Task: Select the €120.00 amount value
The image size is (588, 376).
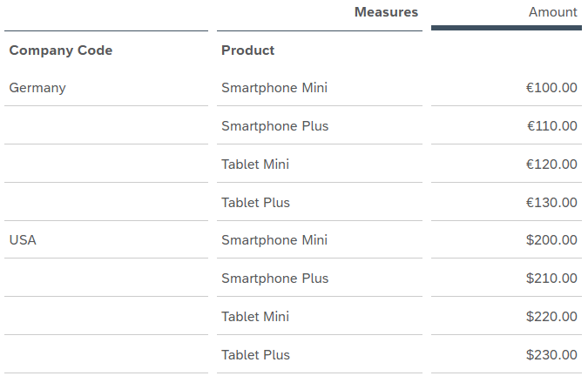Action: (x=551, y=164)
